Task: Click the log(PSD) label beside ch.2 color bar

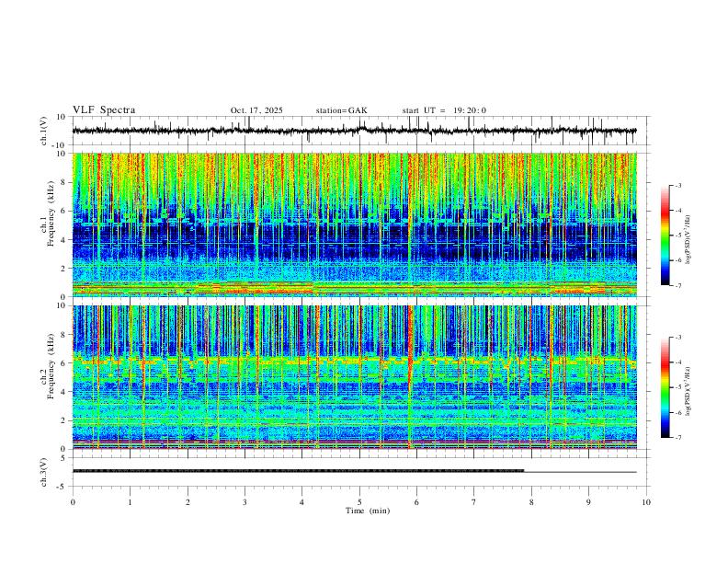Action: click(x=688, y=392)
